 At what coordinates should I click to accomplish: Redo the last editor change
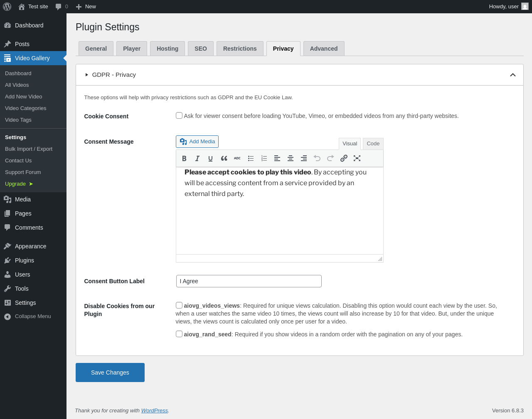click(x=330, y=158)
